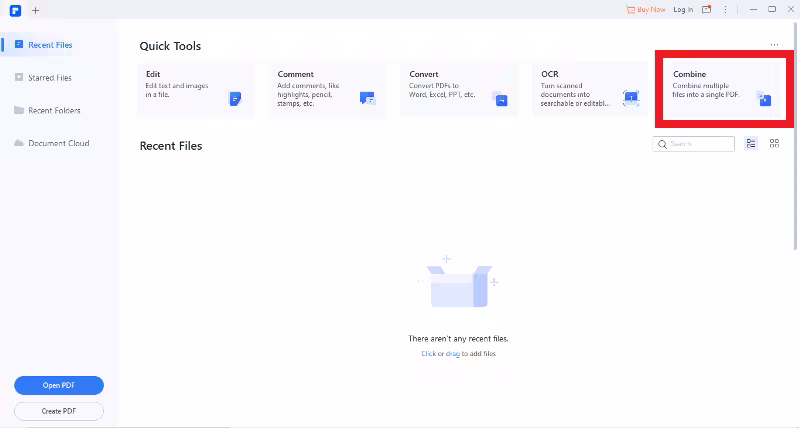Screen dimensions: 800x428
Task: Expand Quick Tools more options ellipsis
Action: click(x=774, y=46)
